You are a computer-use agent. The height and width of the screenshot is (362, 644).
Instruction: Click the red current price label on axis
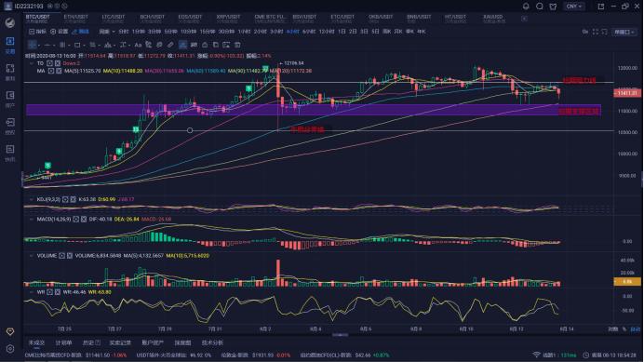(627, 93)
